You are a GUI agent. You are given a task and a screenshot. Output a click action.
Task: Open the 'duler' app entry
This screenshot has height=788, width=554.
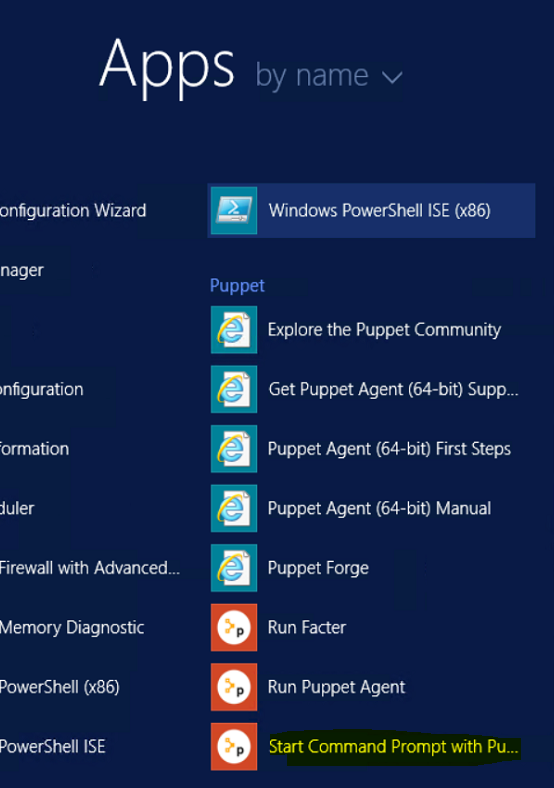(x=17, y=508)
